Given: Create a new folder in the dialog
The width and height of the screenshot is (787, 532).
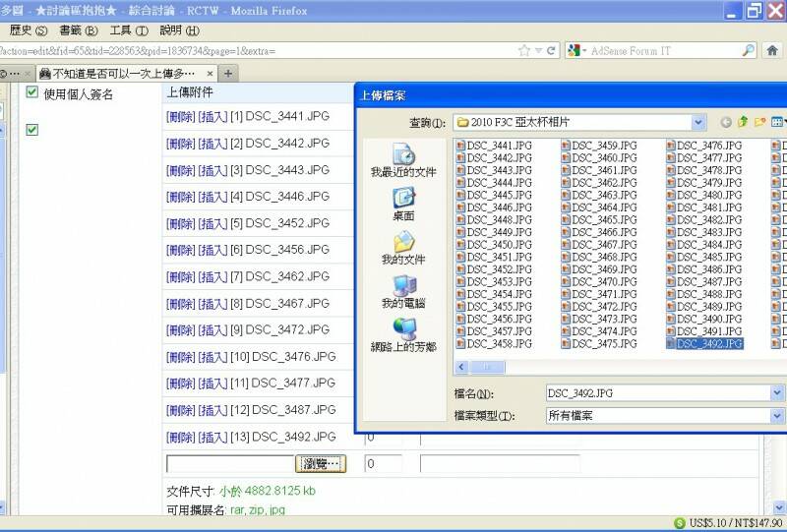Looking at the screenshot, I should 759,122.
